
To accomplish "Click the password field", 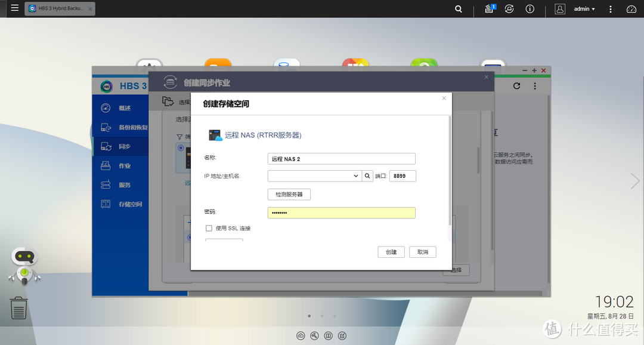I will tap(341, 212).
